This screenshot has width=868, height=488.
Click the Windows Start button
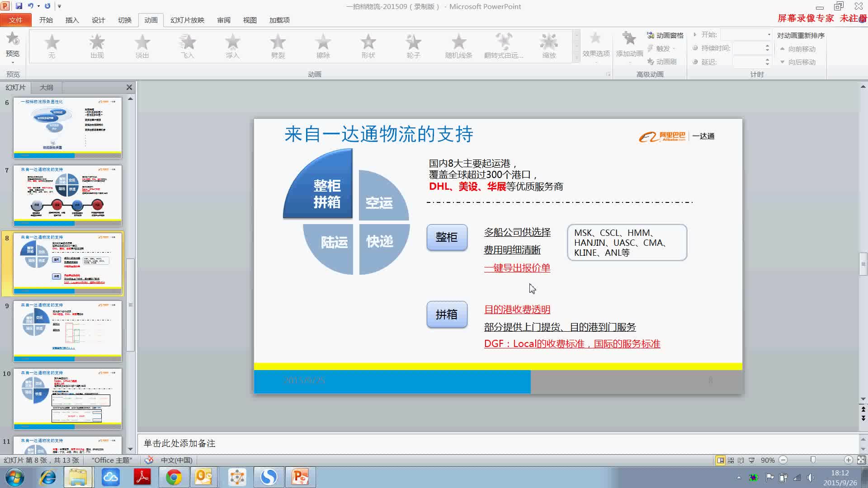(14, 477)
